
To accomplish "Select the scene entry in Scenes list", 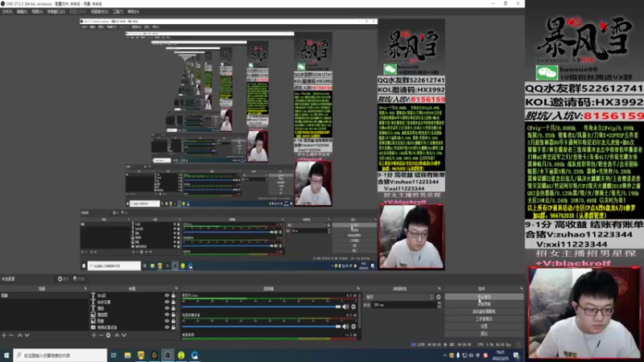I will [x=43, y=295].
